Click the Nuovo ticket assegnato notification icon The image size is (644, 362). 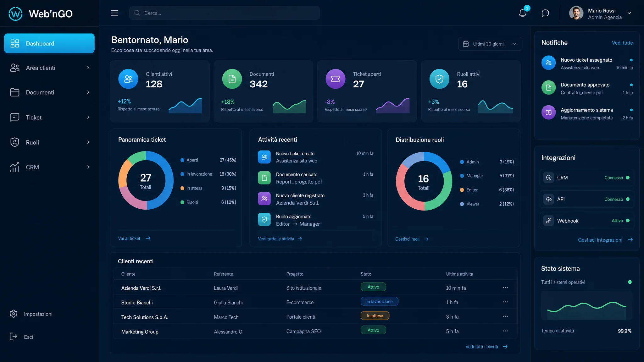pyautogui.click(x=549, y=63)
